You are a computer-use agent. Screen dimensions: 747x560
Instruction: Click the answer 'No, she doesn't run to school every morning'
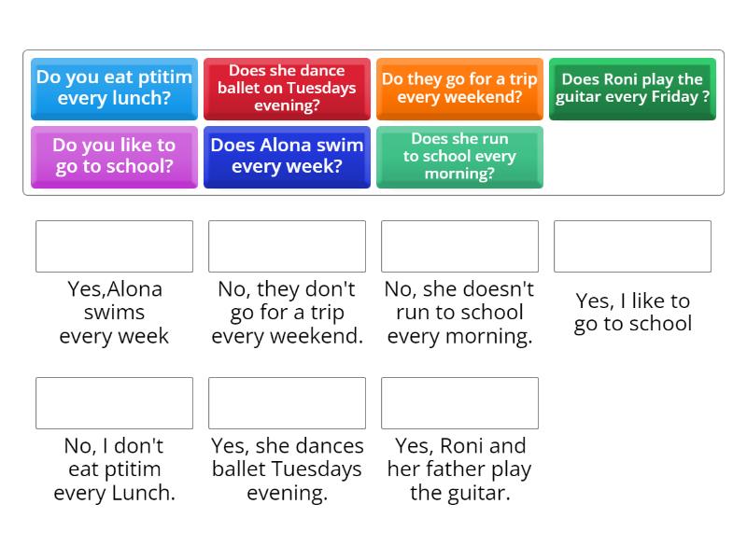tap(459, 313)
